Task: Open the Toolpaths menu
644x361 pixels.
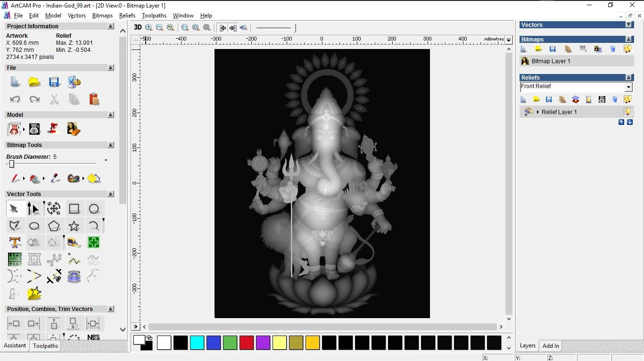Action: tap(154, 16)
